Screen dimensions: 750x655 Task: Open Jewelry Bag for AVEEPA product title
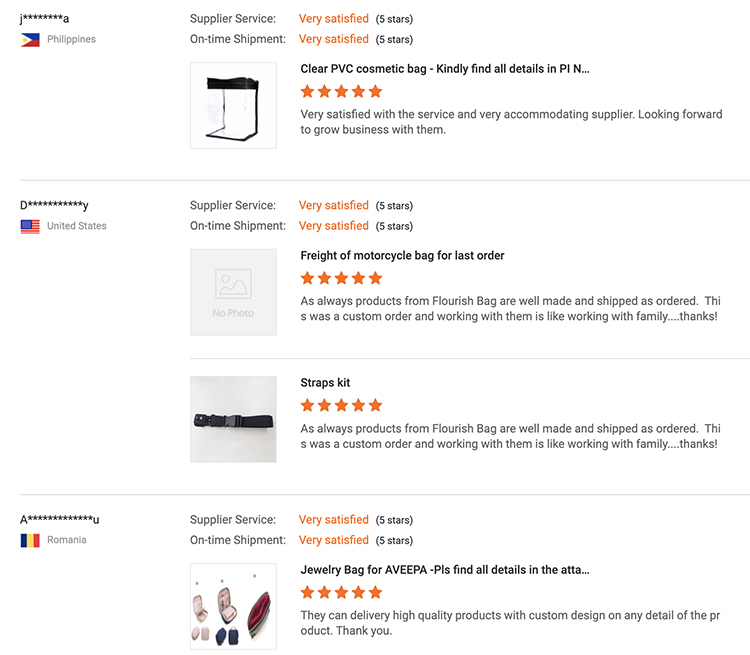point(445,570)
